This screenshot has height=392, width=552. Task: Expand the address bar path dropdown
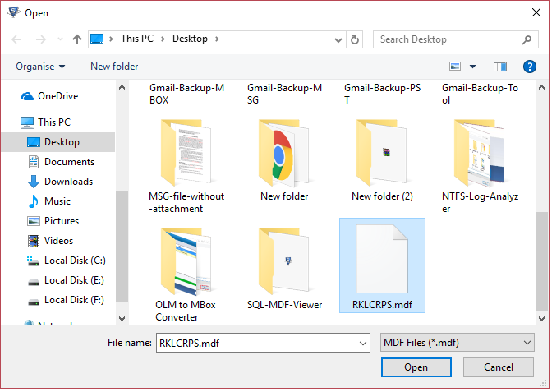338,39
